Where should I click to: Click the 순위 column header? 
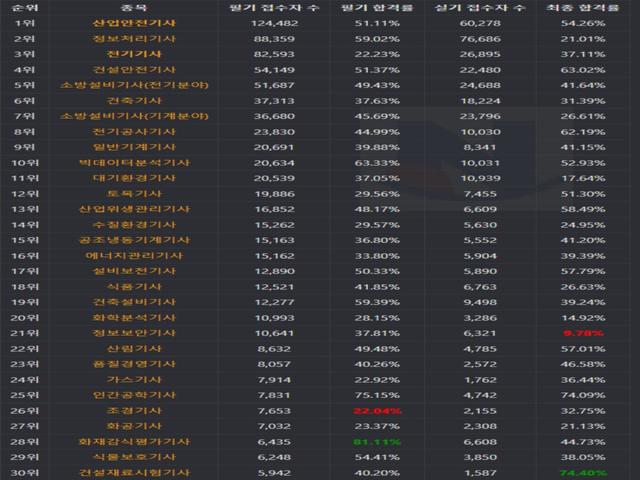coord(24,7)
